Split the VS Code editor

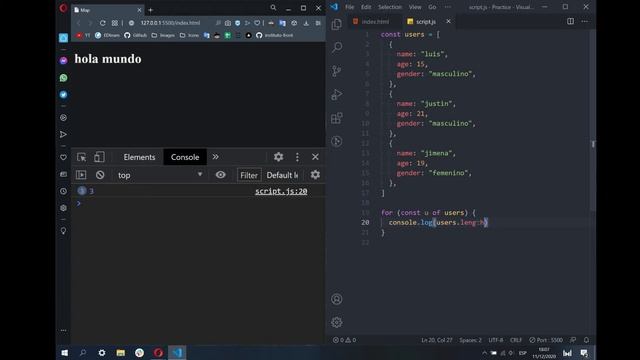570,21
